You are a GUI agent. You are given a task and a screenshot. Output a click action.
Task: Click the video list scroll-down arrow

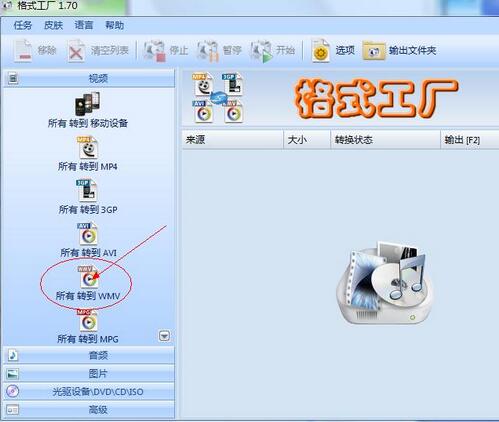pos(164,336)
